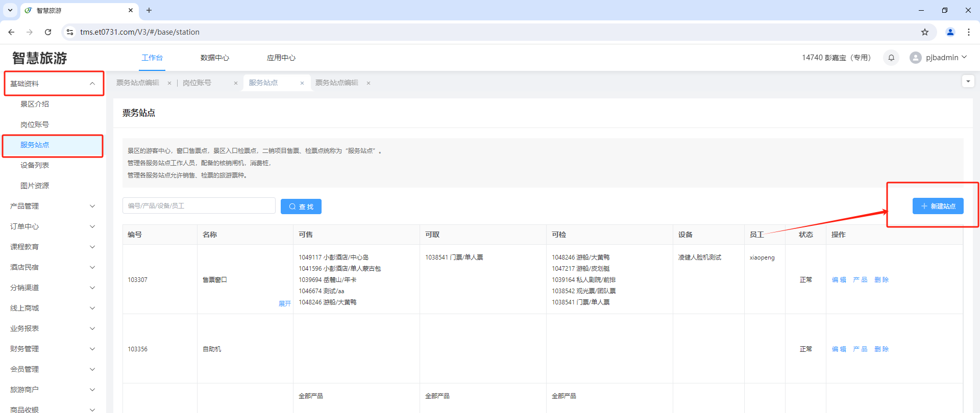Screen dimensions: 980x413
Task: Close the 服务站点 tab
Action: click(302, 83)
